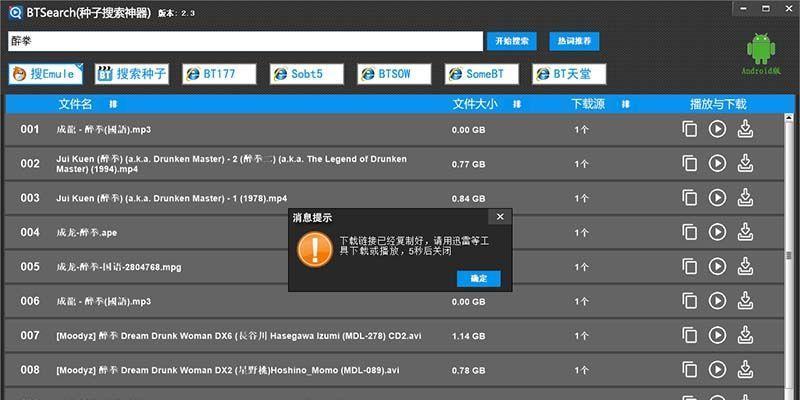Viewport: 800px width, 400px height.
Task: Copy link for row 003 Drunken Master 1978
Action: click(x=690, y=197)
